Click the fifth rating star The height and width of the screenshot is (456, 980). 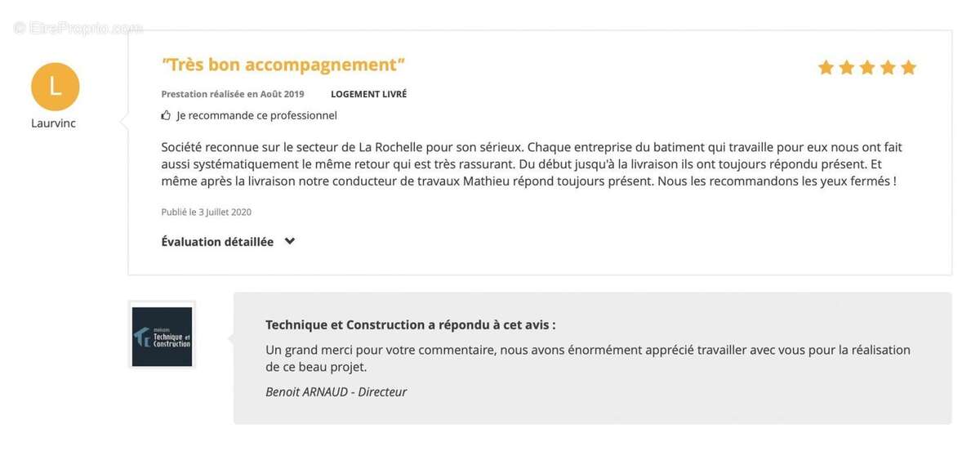(x=908, y=68)
